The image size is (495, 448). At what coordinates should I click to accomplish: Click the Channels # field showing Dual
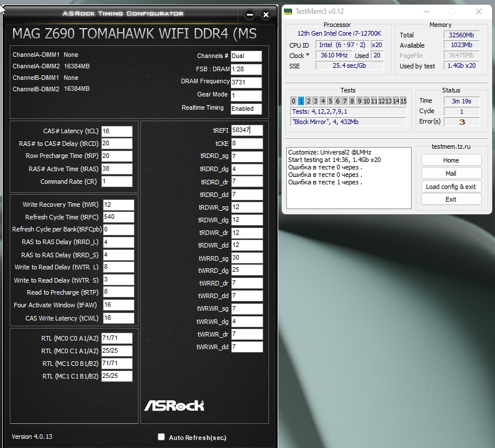pos(246,56)
